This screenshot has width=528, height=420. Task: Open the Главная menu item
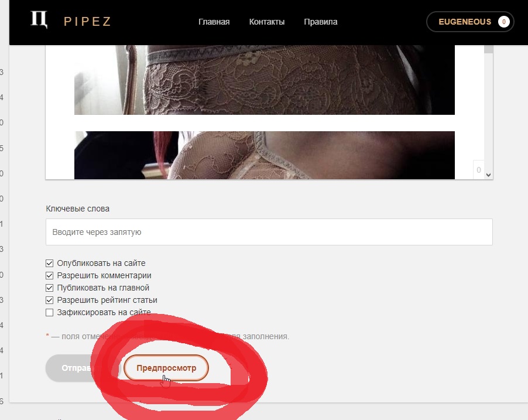pyautogui.click(x=214, y=22)
